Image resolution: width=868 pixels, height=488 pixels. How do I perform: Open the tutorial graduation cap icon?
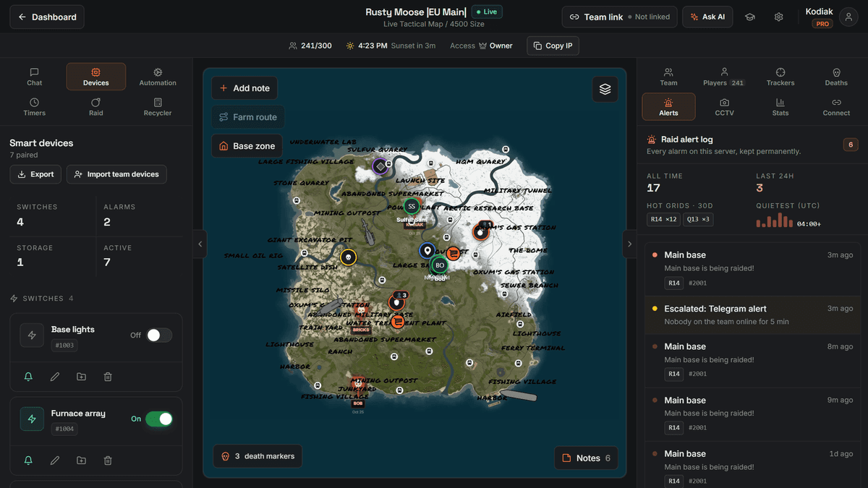[750, 17]
